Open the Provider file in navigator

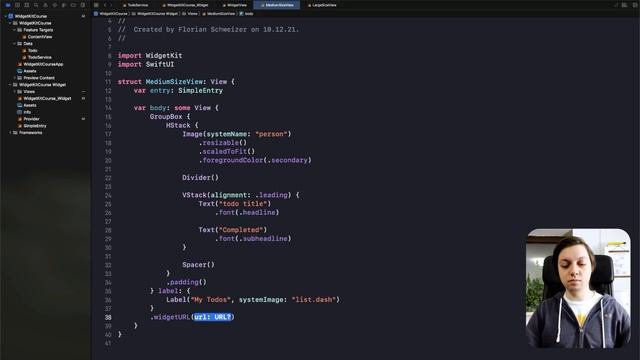click(x=29, y=119)
